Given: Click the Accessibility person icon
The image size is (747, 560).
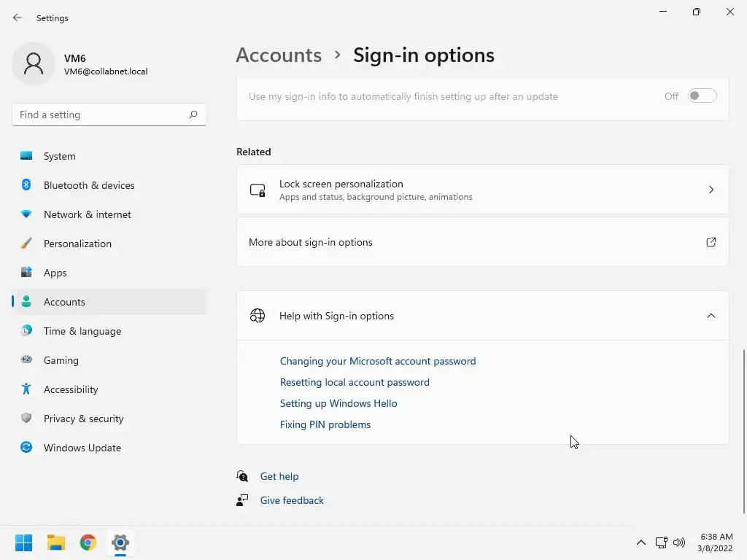Looking at the screenshot, I should [26, 389].
